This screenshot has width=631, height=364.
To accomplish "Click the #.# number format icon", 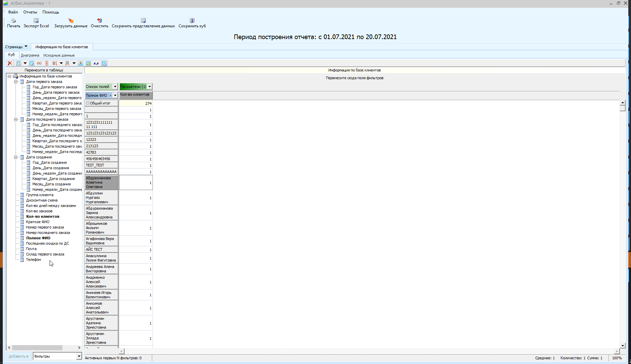I will [x=96, y=63].
